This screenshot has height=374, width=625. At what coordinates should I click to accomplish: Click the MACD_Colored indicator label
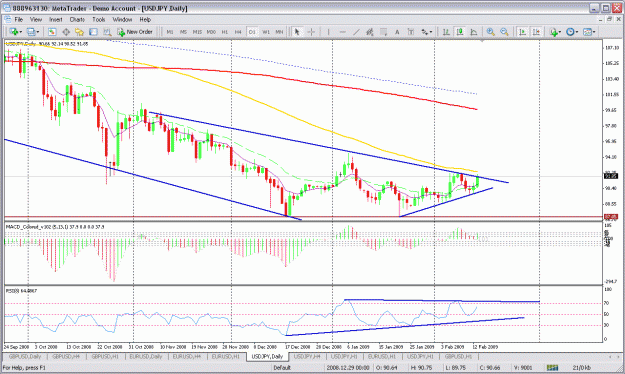click(55, 227)
